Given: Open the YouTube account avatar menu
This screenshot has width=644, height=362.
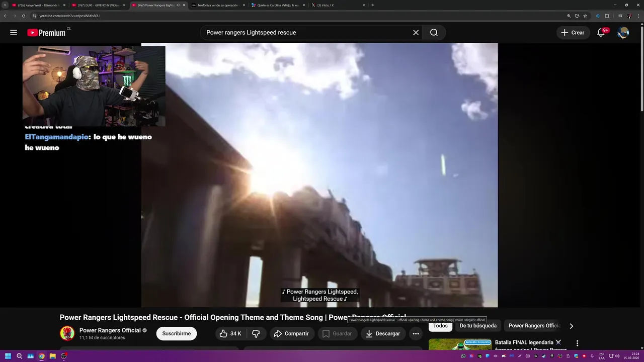Looking at the screenshot, I should point(623,33).
